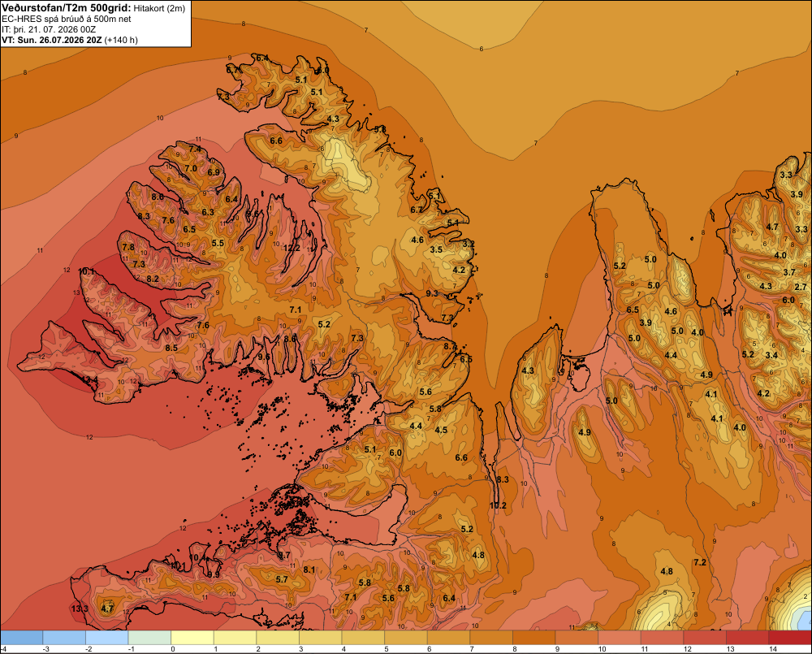Click the 'IT: þri. 21. 07. 2026 00Z' line
The height and width of the screenshot is (654, 812).
click(49, 29)
